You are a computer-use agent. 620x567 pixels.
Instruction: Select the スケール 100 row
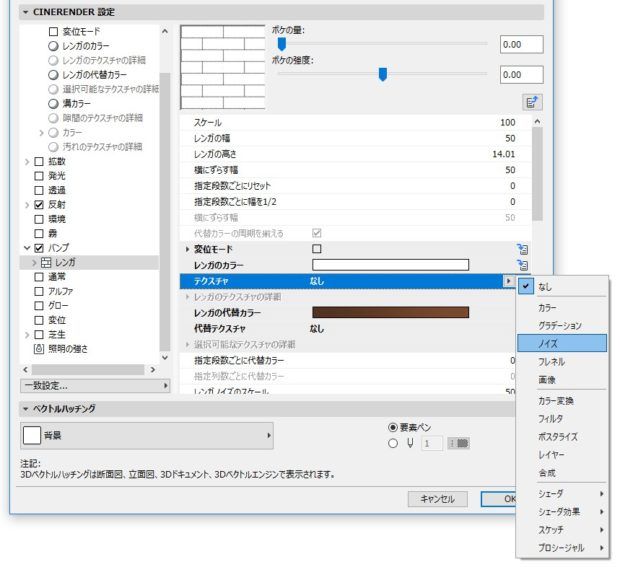pyautogui.click(x=355, y=123)
